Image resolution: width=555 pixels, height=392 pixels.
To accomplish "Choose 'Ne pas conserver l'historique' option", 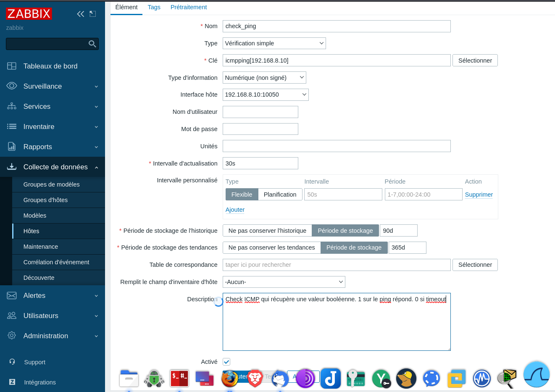I will (x=267, y=231).
